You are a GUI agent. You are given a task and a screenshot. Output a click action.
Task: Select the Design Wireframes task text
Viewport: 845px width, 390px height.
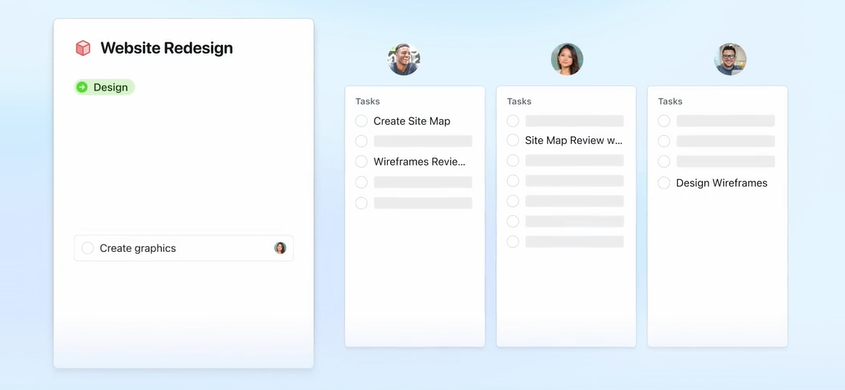coord(722,183)
